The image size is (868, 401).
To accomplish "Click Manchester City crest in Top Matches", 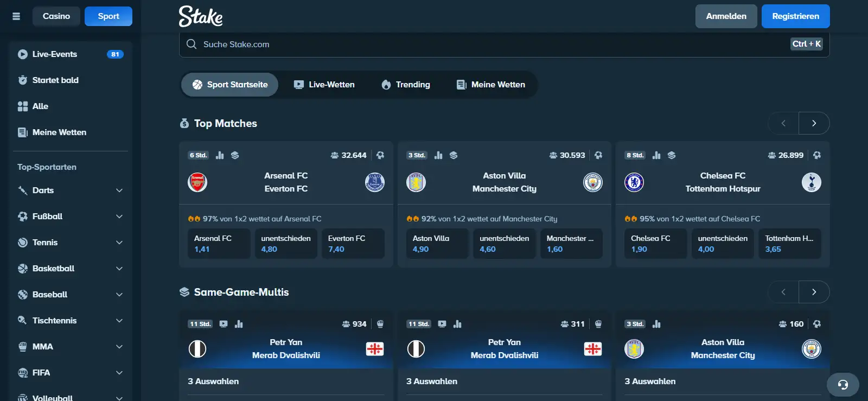I will (x=593, y=182).
